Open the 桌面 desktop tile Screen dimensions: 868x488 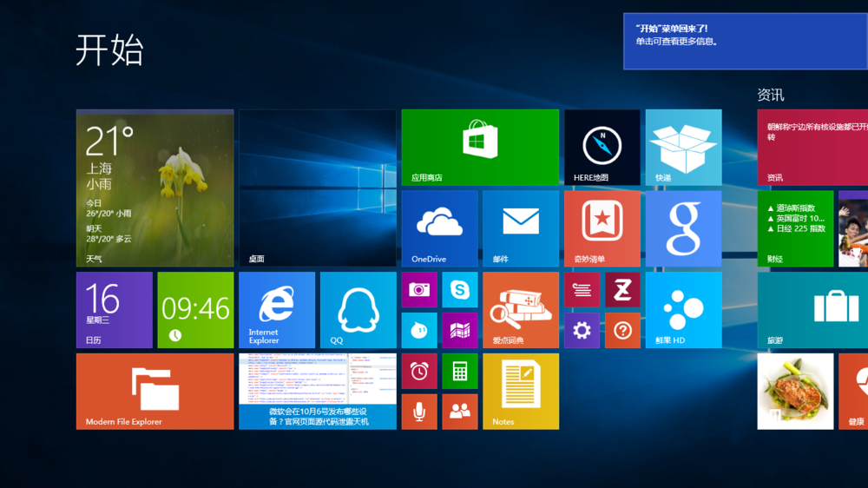(x=318, y=188)
